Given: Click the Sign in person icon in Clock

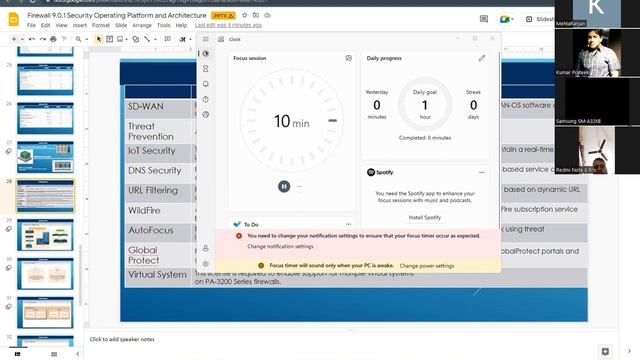Looking at the screenshot, I should coord(206,248).
